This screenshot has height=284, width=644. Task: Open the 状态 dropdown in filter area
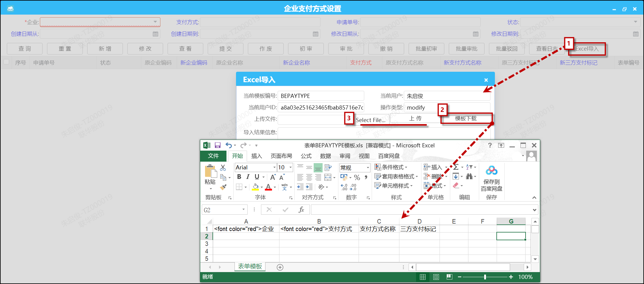click(636, 22)
